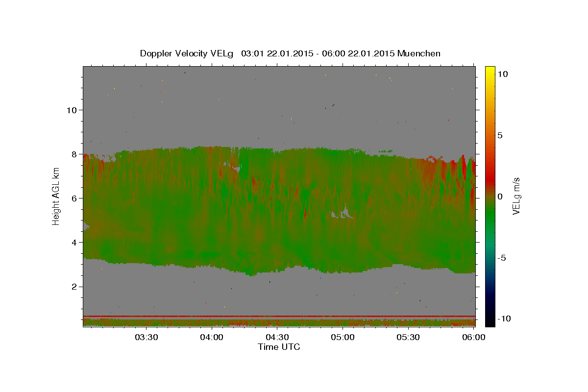588x392 pixels.
Task: Click the colorbar label '10'
Action: tap(502, 73)
